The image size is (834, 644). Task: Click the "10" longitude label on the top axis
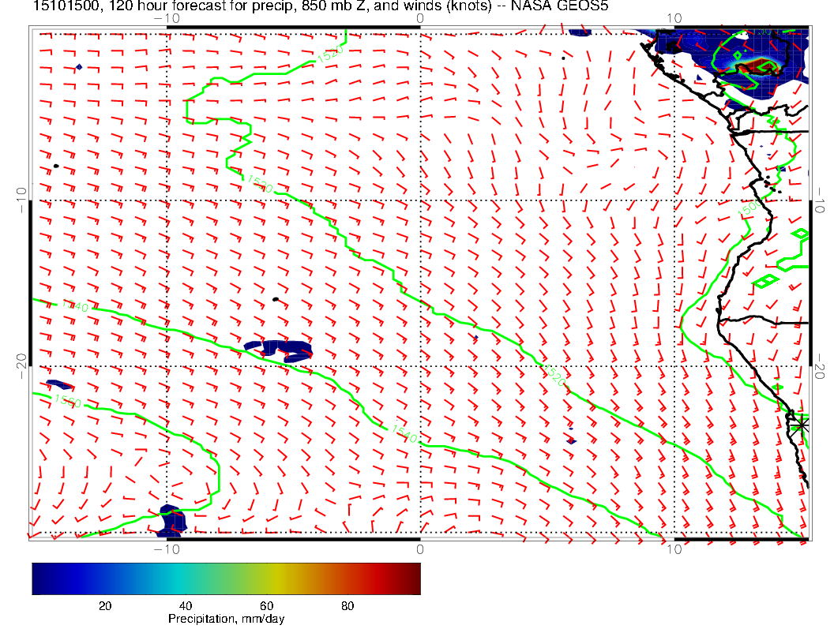pos(674,19)
